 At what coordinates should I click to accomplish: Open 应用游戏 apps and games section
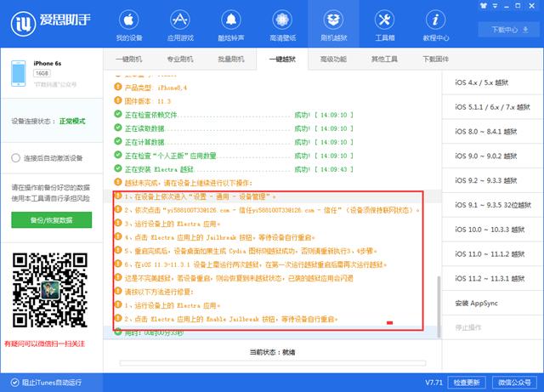click(180, 26)
